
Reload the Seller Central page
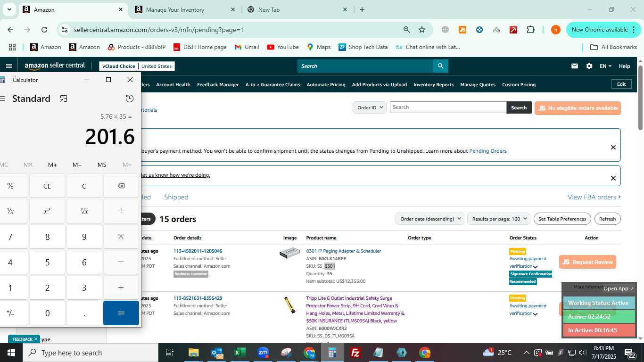(44, 30)
